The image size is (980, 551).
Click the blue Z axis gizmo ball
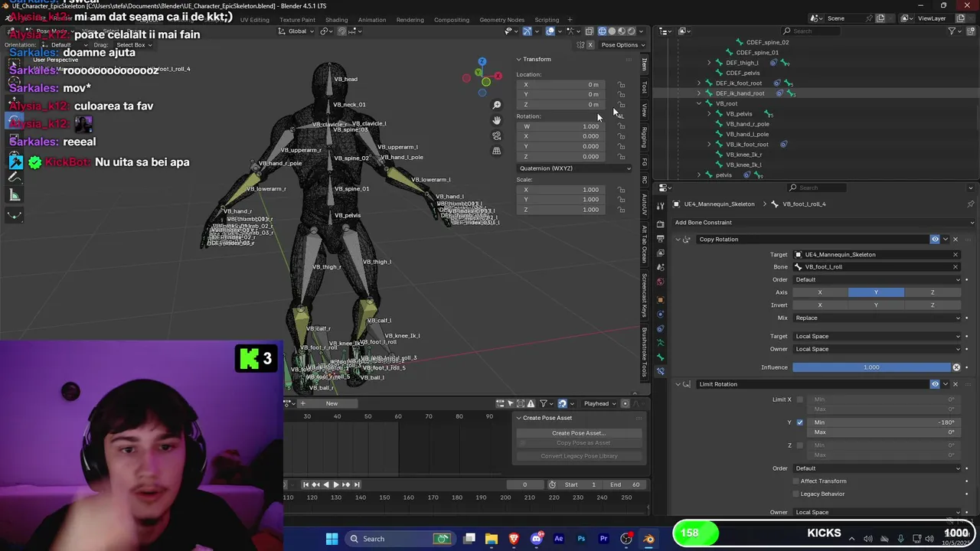click(x=482, y=61)
